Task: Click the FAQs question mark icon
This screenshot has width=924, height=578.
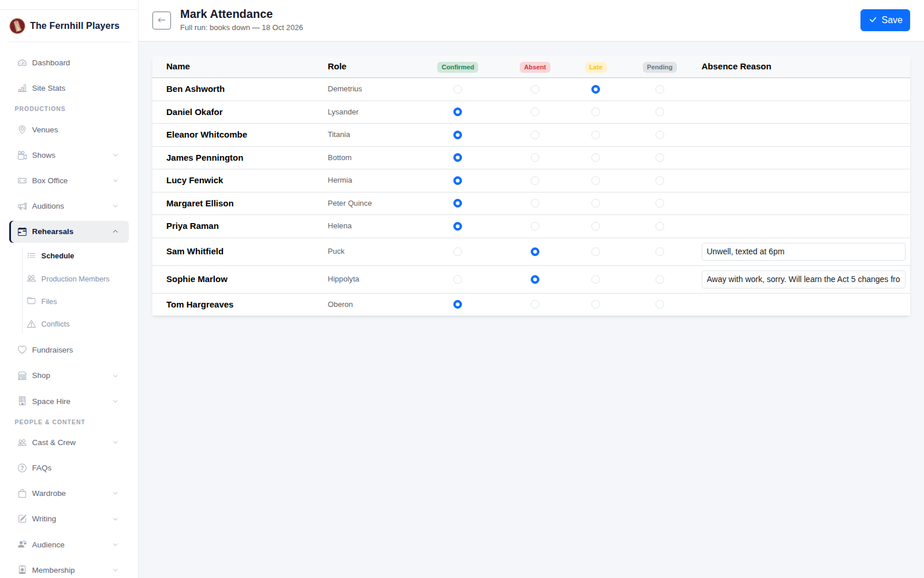Action: (23, 468)
